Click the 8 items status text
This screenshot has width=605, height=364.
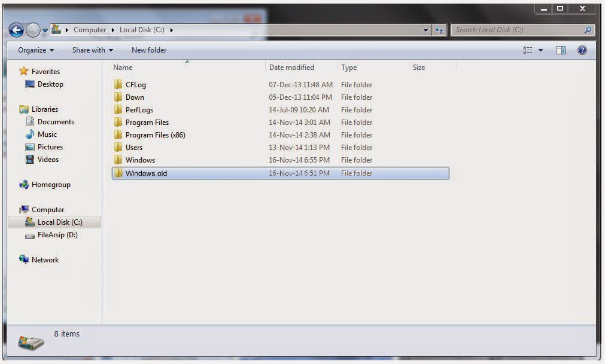(x=66, y=334)
